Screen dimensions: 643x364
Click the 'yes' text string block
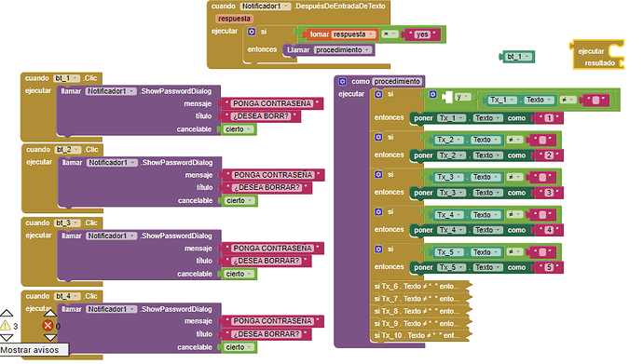point(422,34)
